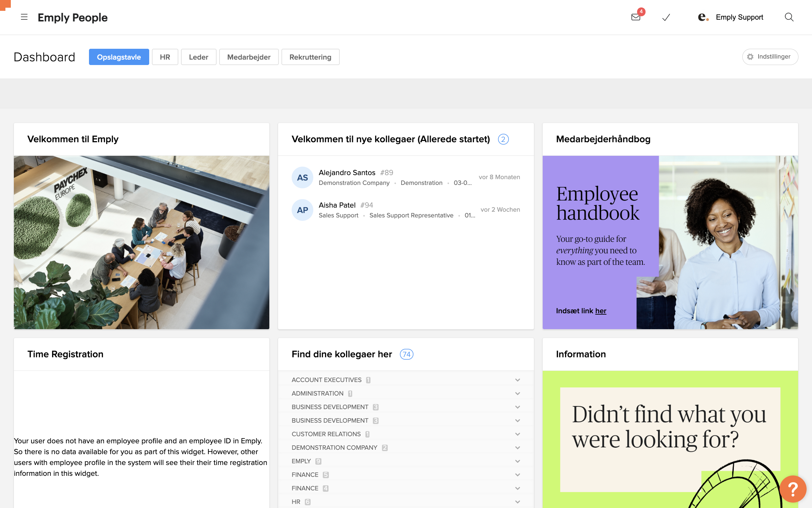Open the hamburger navigation menu
This screenshot has width=812, height=508.
coord(24,17)
